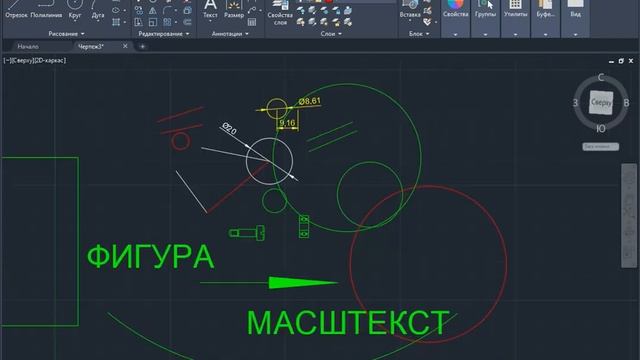Add a new drawing tab with plus
The image size is (640, 360).
[142, 47]
